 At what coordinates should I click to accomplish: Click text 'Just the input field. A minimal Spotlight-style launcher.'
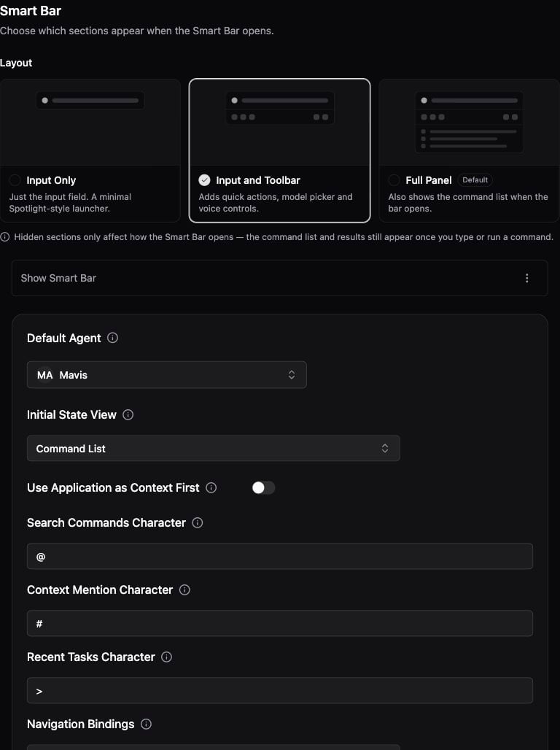coord(70,202)
